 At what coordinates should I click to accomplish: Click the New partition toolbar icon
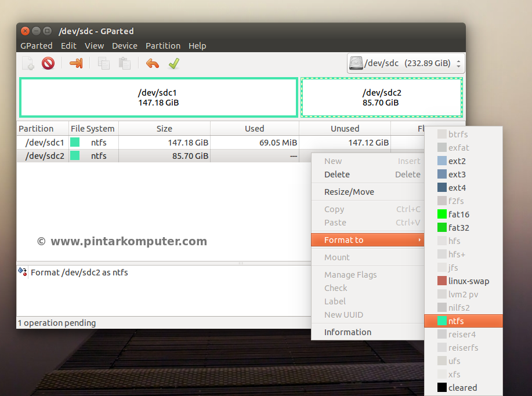[28, 63]
